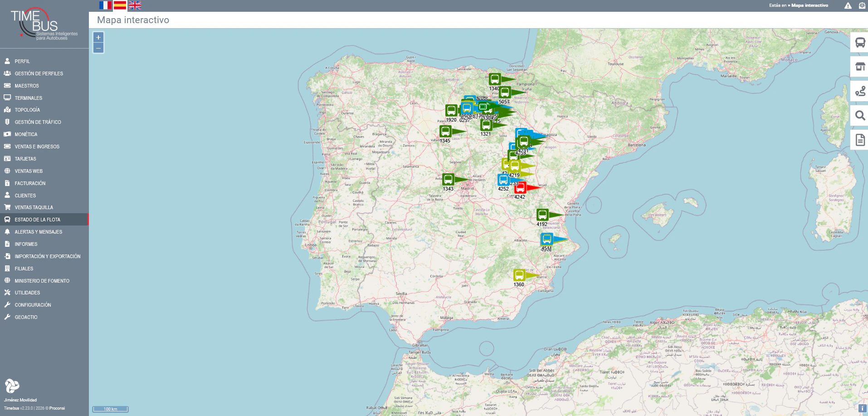The height and width of the screenshot is (416, 868).
Task: Select bus marker 1343 near Madrid
Action: click(448, 179)
